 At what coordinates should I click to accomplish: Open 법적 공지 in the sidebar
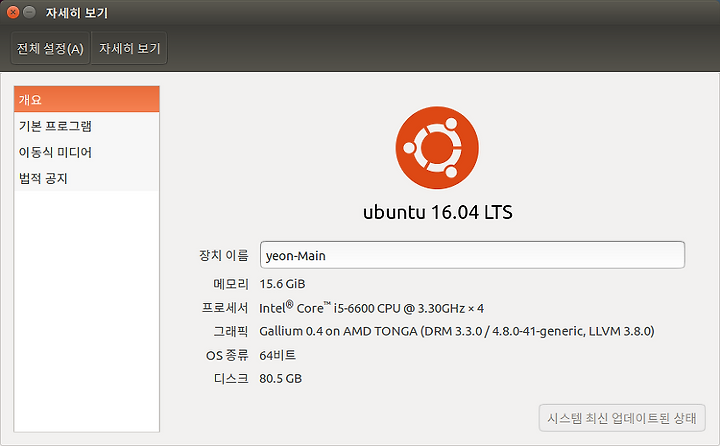point(87,178)
